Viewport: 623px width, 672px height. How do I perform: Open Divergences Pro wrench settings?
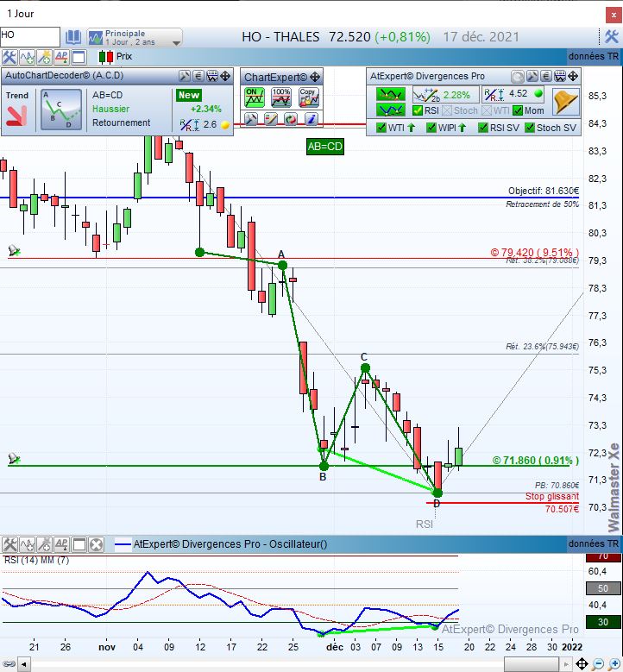click(x=532, y=76)
